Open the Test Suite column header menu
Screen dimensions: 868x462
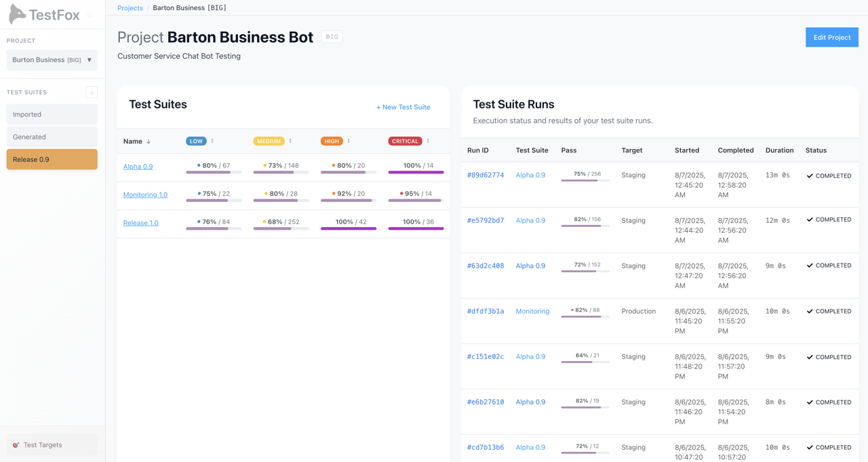[x=532, y=150]
